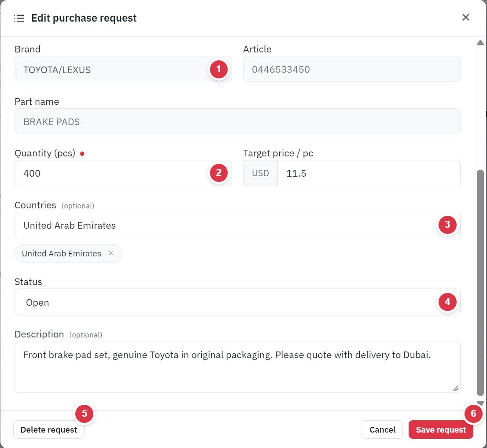Screen dimensions: 487x448
Task: Close the Edit purchase request dialog
Action: (465, 17)
